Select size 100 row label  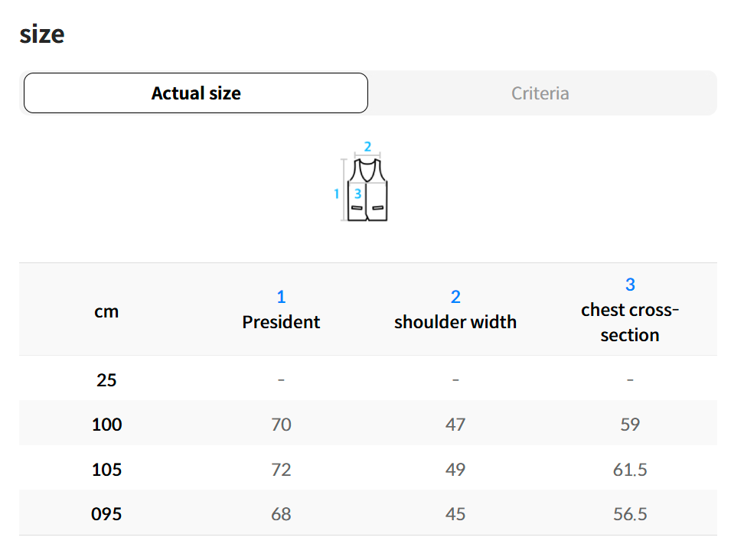[106, 425]
